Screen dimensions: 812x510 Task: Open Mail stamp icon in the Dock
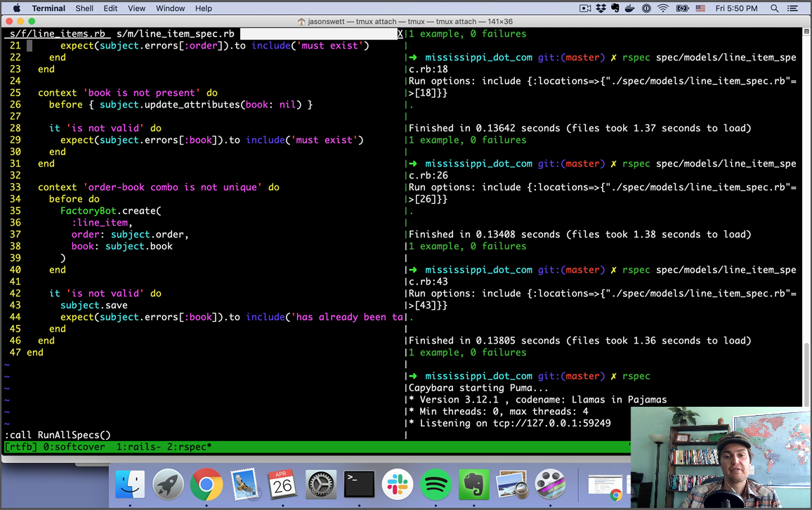tap(244, 484)
